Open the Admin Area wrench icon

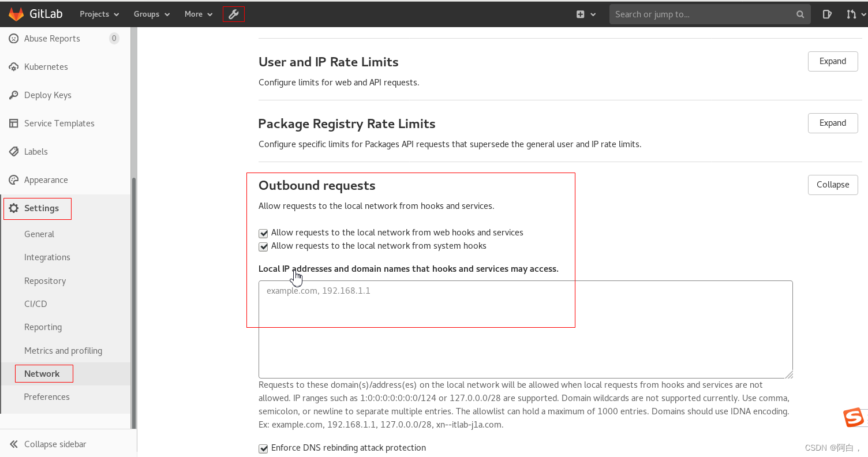tap(234, 14)
